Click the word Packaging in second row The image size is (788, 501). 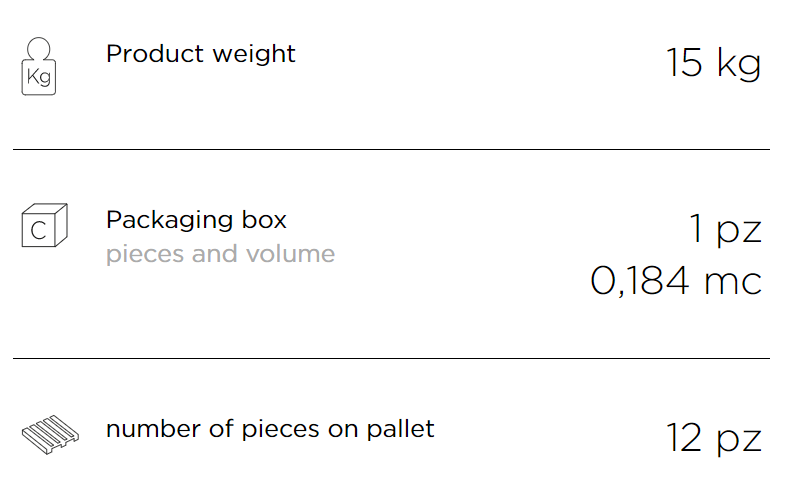pyautogui.click(x=169, y=221)
